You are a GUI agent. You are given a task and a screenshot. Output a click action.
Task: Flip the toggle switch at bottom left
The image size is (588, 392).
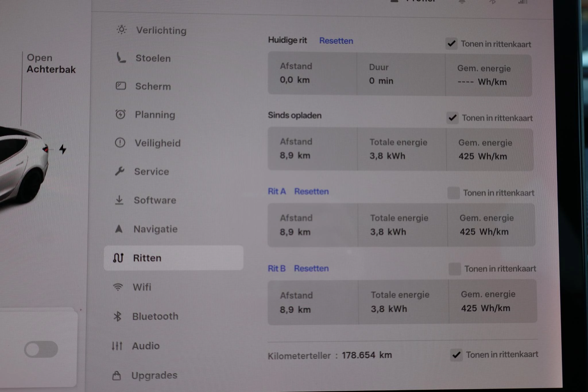[x=41, y=349]
